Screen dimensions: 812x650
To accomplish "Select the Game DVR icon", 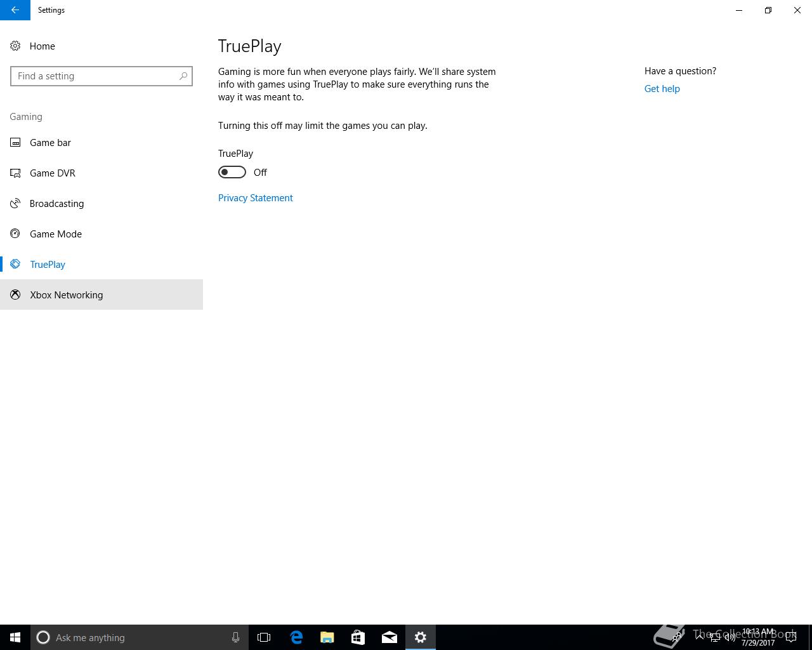I will [15, 173].
